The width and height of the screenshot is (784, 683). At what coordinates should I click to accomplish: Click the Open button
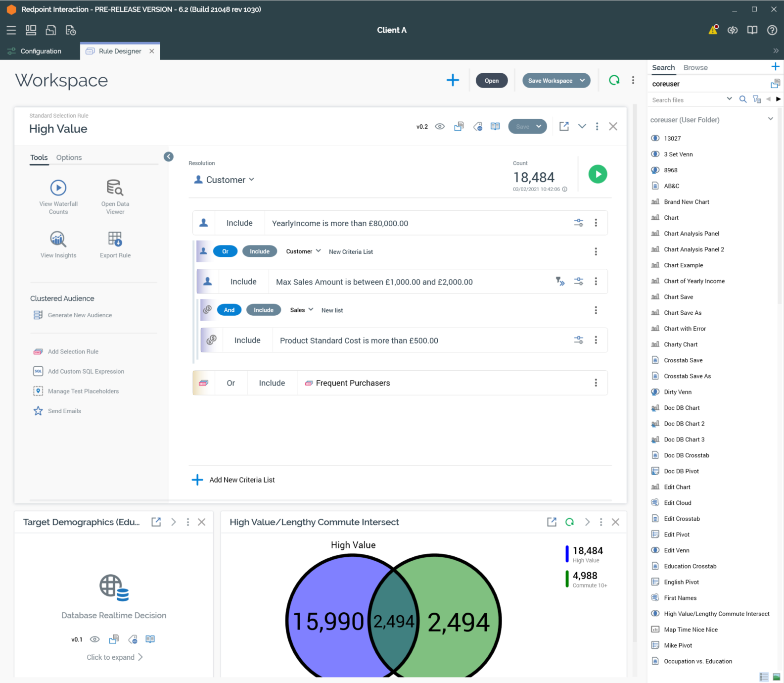[491, 81]
